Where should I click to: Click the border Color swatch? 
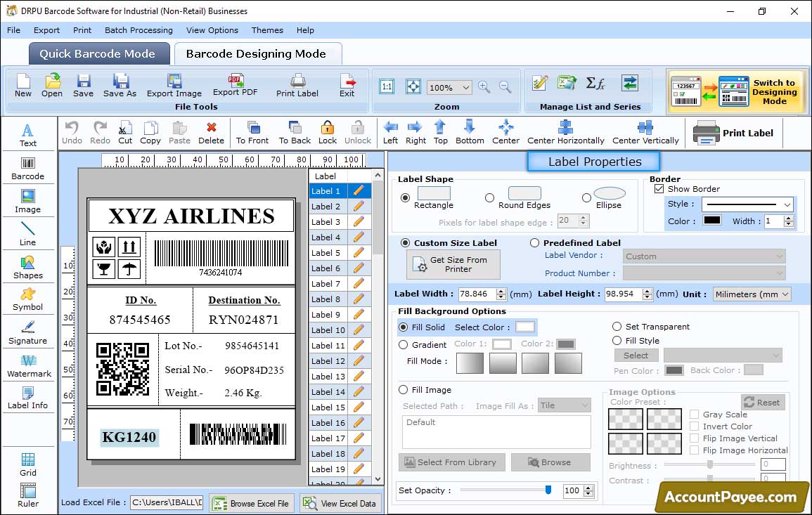pyautogui.click(x=711, y=220)
